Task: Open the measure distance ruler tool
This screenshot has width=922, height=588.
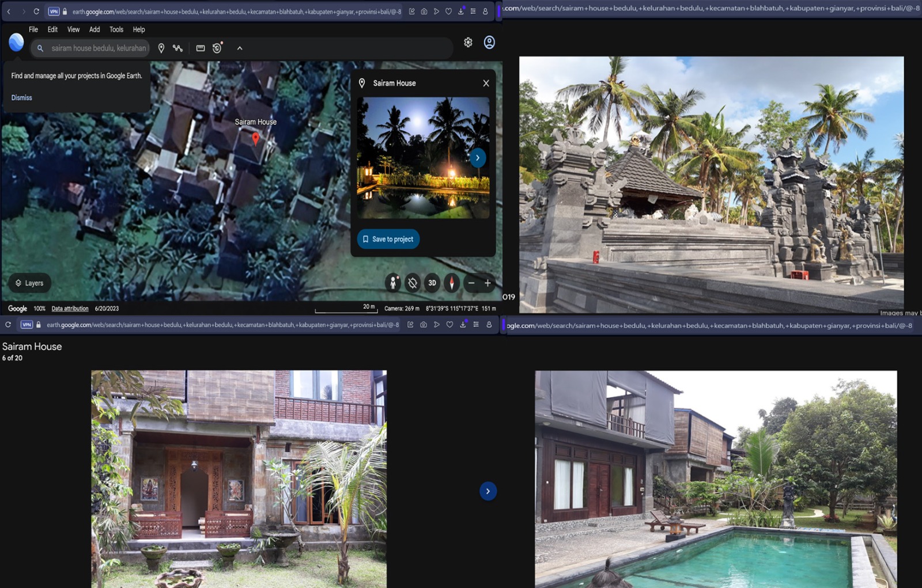Action: [x=201, y=48]
